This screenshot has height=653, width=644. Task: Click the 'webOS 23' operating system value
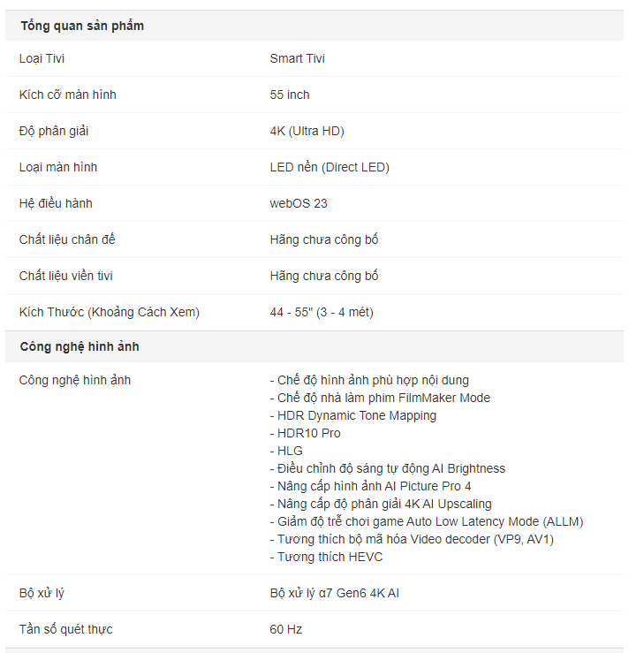[299, 203]
